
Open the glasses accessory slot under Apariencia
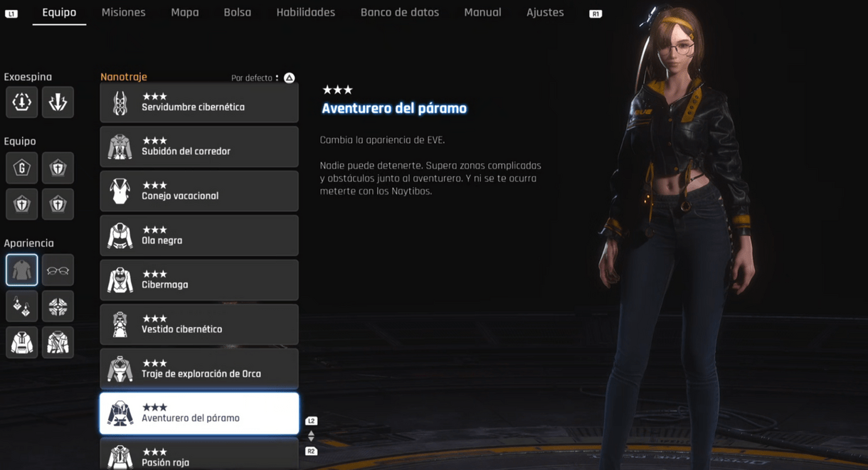58,270
